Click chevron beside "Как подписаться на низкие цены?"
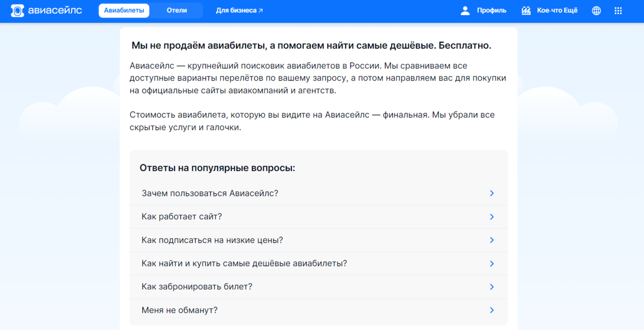 point(492,240)
